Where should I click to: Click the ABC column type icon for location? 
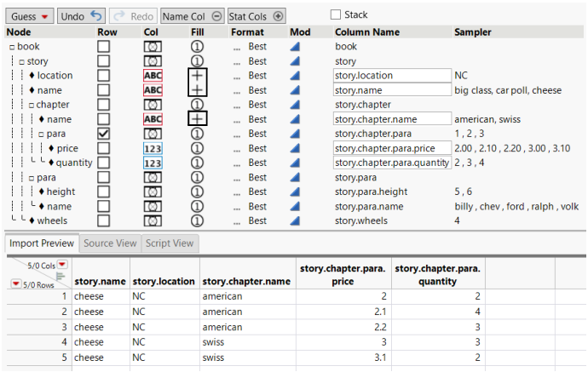pos(153,76)
